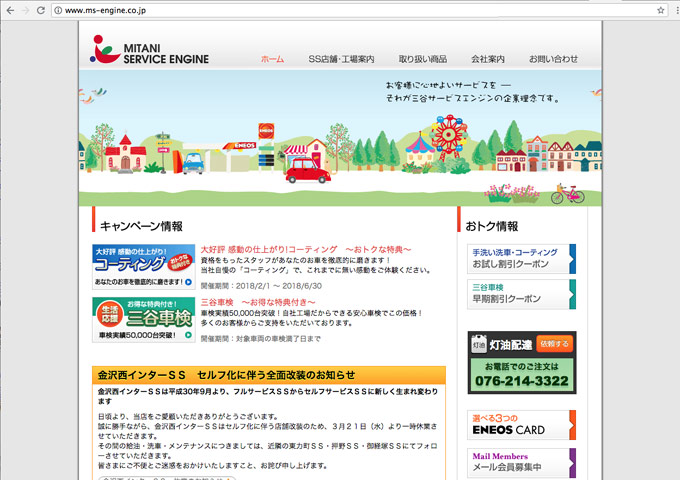Click the Mitani Service Engine logo
The image size is (680, 480).
[150, 50]
